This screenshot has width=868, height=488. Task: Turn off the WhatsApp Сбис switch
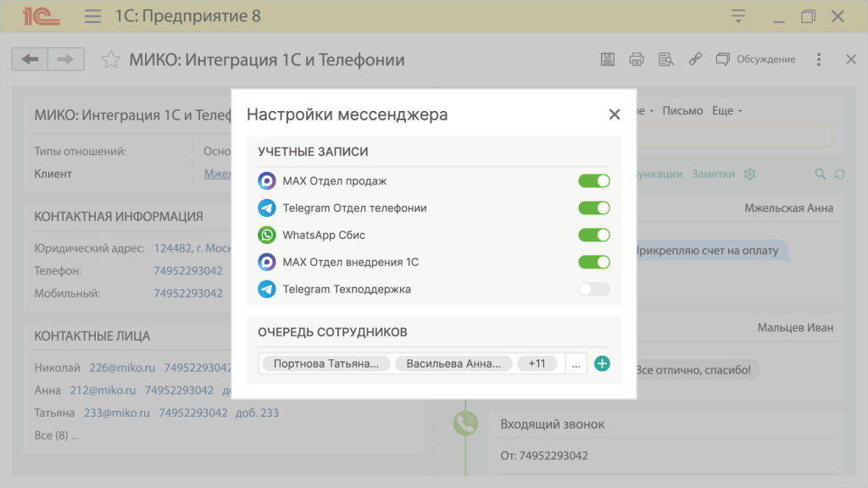pyautogui.click(x=593, y=235)
